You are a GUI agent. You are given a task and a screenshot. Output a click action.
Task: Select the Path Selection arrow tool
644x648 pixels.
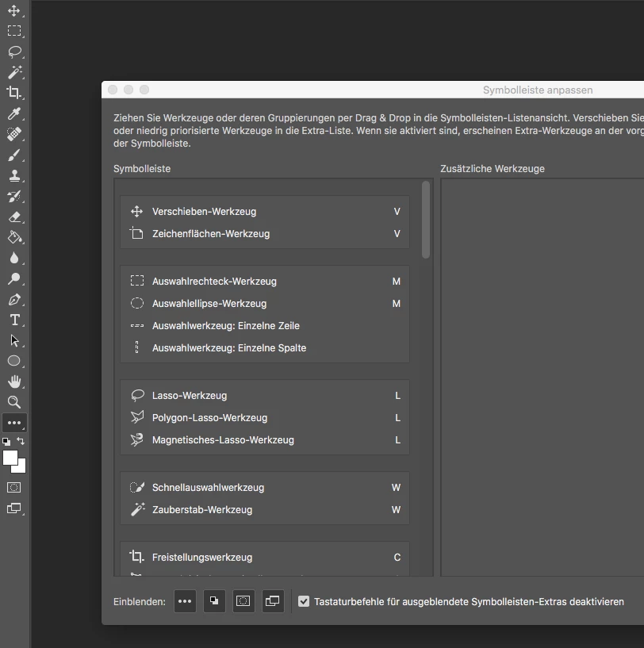[x=14, y=340]
